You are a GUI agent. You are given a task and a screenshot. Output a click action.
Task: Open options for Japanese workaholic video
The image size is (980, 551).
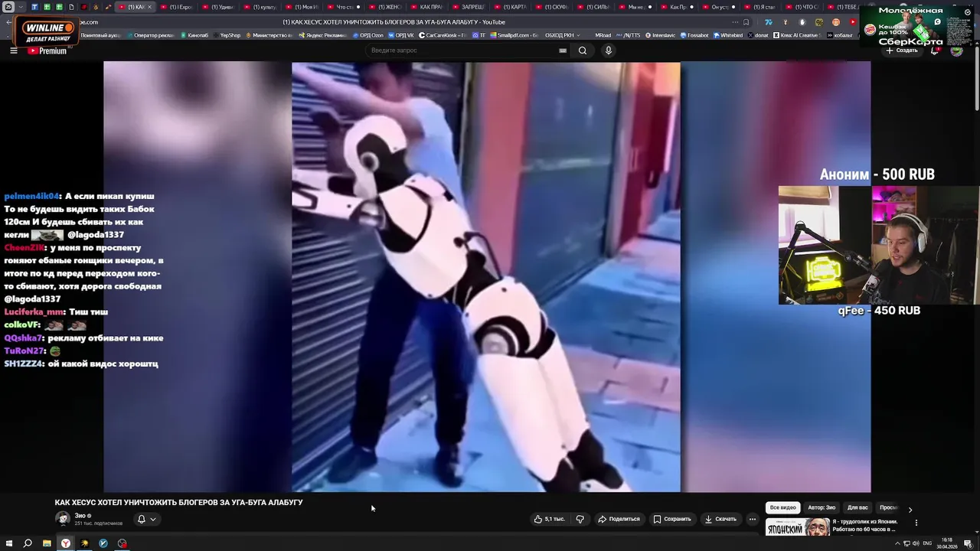click(x=916, y=523)
